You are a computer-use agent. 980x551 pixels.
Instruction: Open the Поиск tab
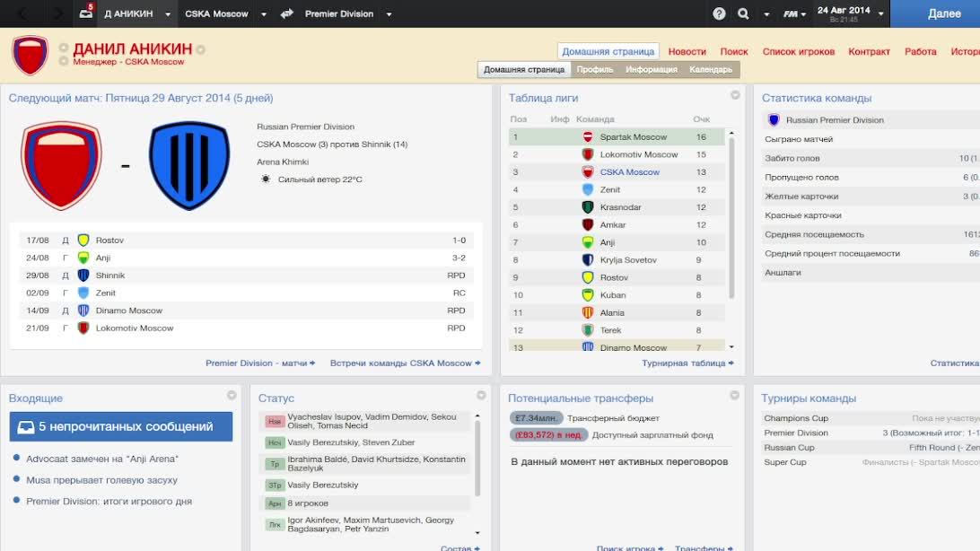[734, 51]
